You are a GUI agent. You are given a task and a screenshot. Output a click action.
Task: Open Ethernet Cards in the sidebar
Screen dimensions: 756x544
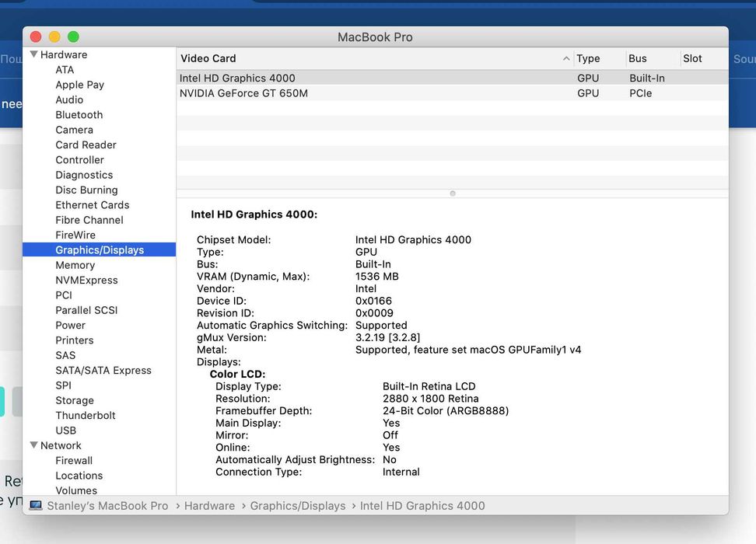click(92, 205)
